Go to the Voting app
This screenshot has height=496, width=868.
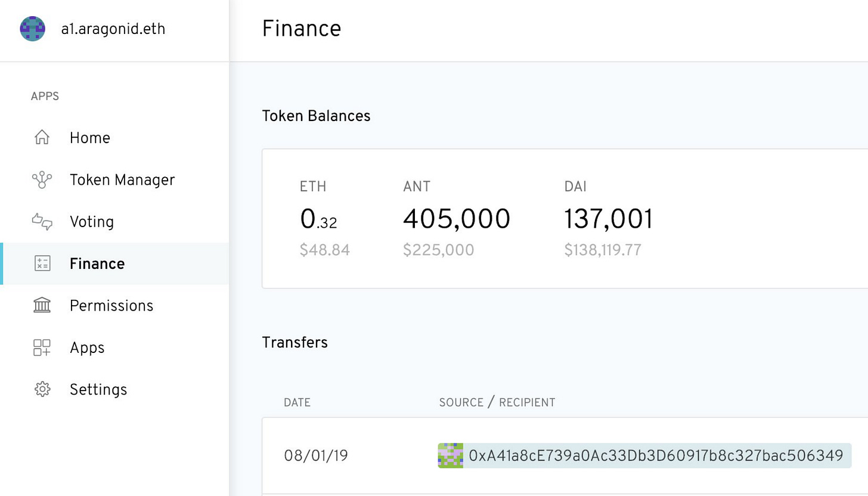click(114, 222)
